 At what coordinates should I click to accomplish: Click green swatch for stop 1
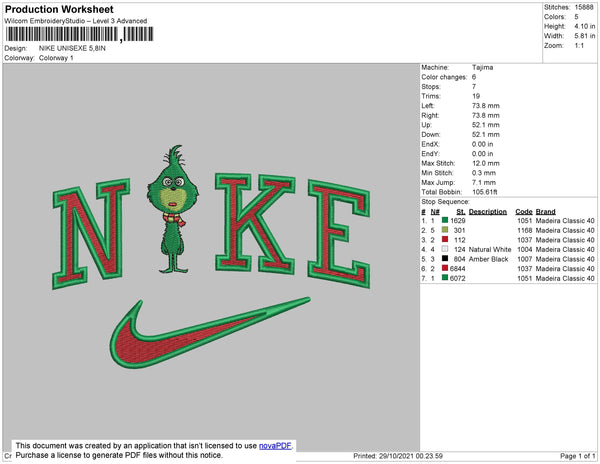click(445, 220)
